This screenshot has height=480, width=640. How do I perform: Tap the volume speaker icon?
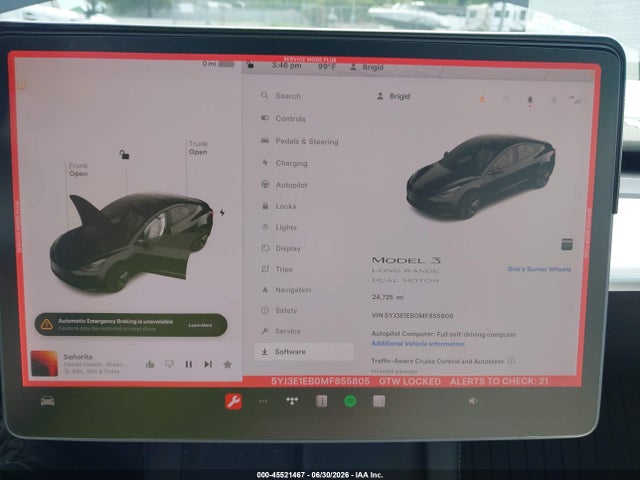[473, 401]
